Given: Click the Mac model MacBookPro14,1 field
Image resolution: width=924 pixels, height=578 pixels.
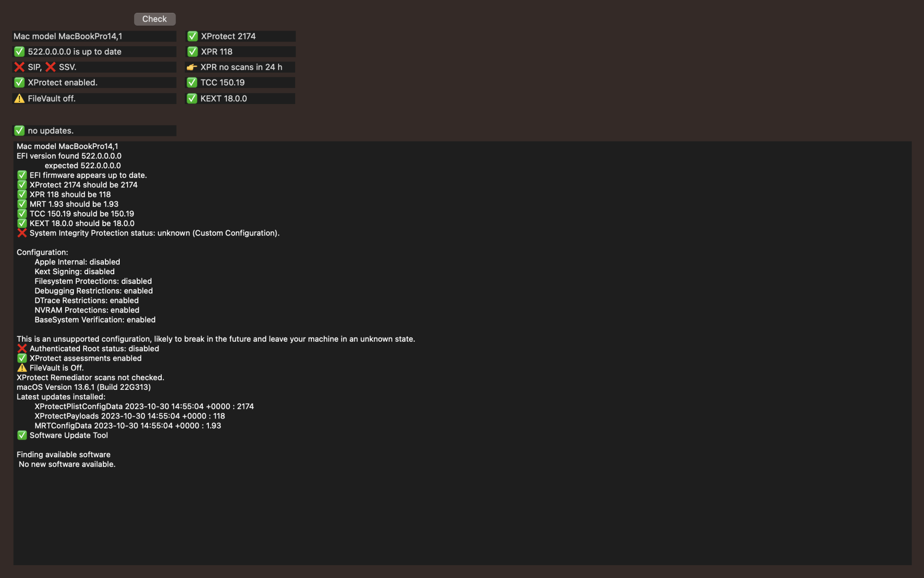Looking at the screenshot, I should pos(94,36).
